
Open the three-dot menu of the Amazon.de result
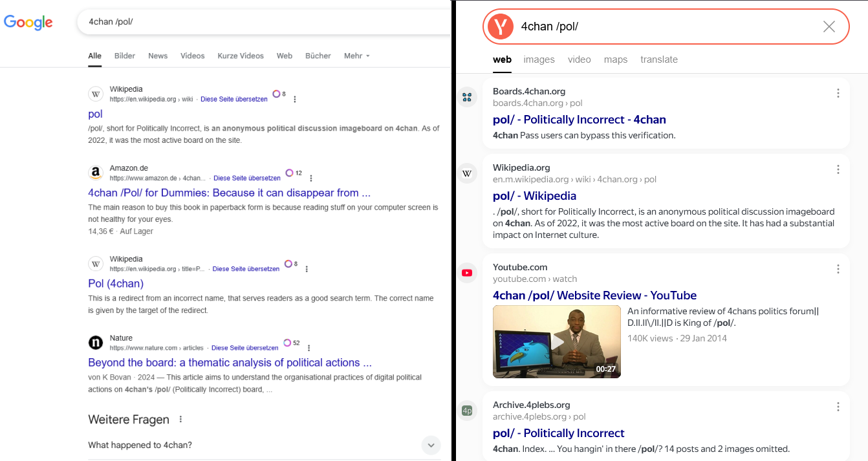(311, 178)
